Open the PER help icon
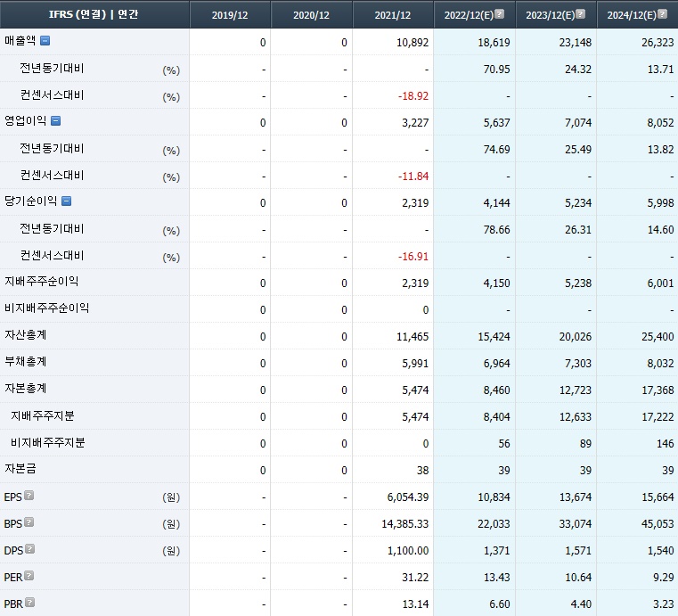This screenshot has width=678, height=616. 29,576
